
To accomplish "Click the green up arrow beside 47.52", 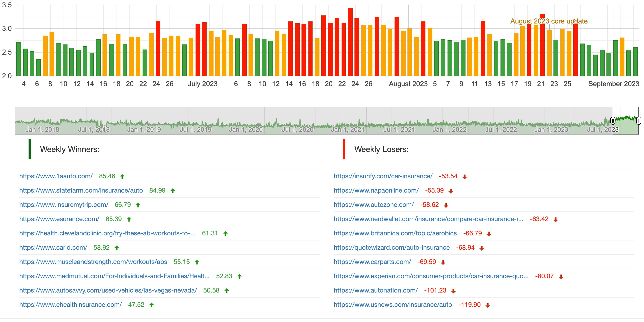I will point(151,305).
